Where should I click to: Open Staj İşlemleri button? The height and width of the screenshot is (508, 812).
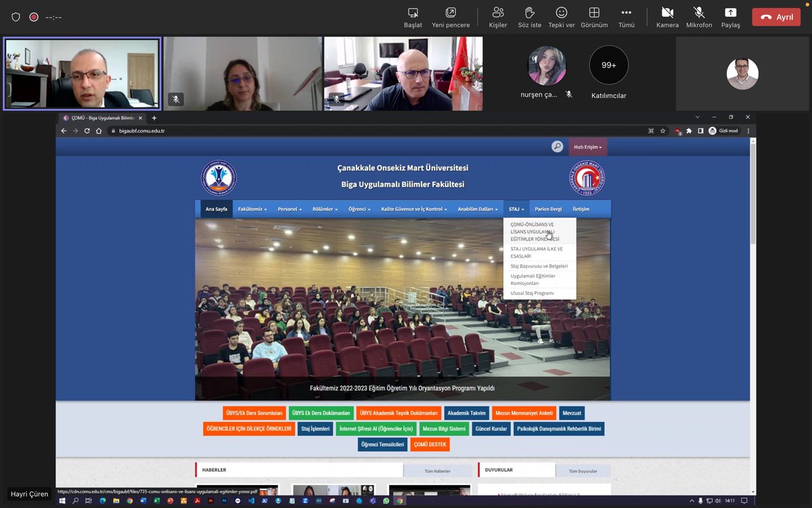(315, 429)
